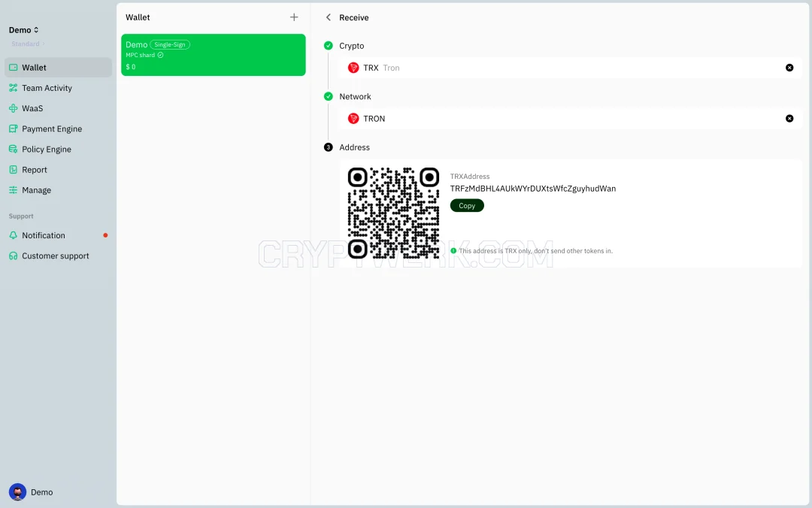The width and height of the screenshot is (812, 508).
Task: Click the TRX Tron coin logo
Action: 353,68
